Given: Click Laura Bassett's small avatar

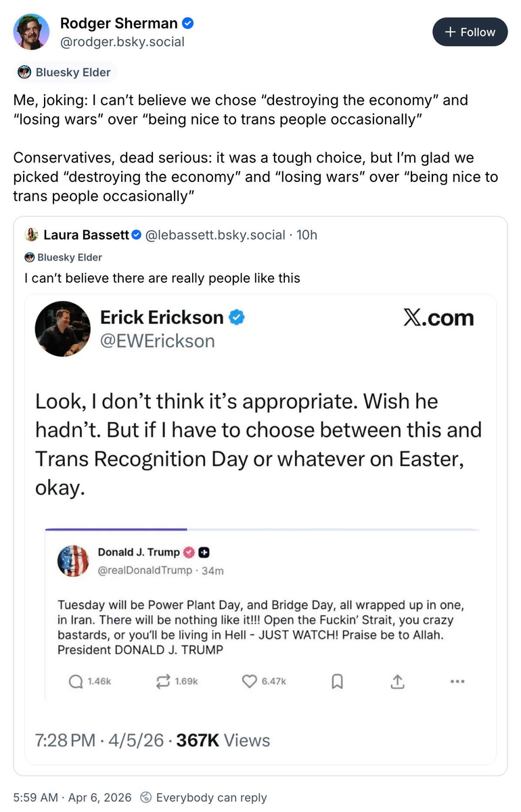Looking at the screenshot, I should (x=31, y=235).
